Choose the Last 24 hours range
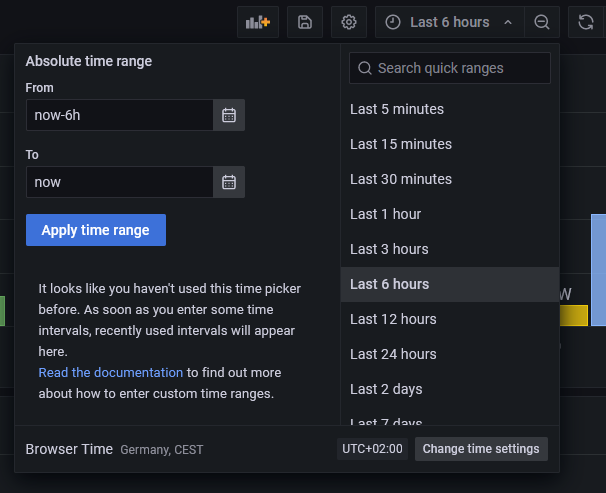The image size is (606, 493). pyautogui.click(x=393, y=354)
